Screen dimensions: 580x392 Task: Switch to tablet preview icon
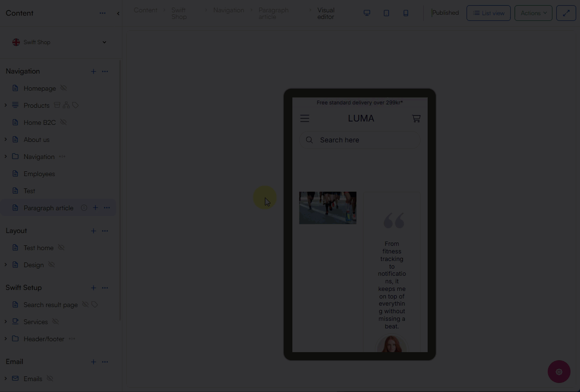coord(386,13)
